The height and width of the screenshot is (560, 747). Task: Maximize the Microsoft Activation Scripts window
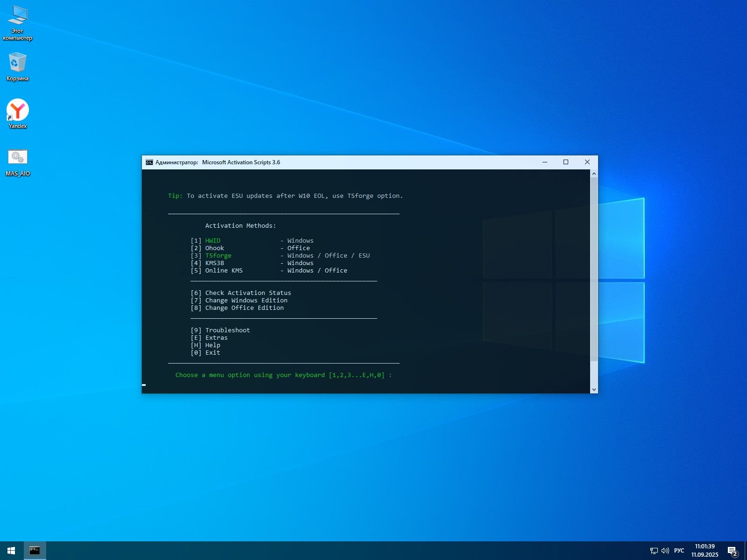point(566,162)
